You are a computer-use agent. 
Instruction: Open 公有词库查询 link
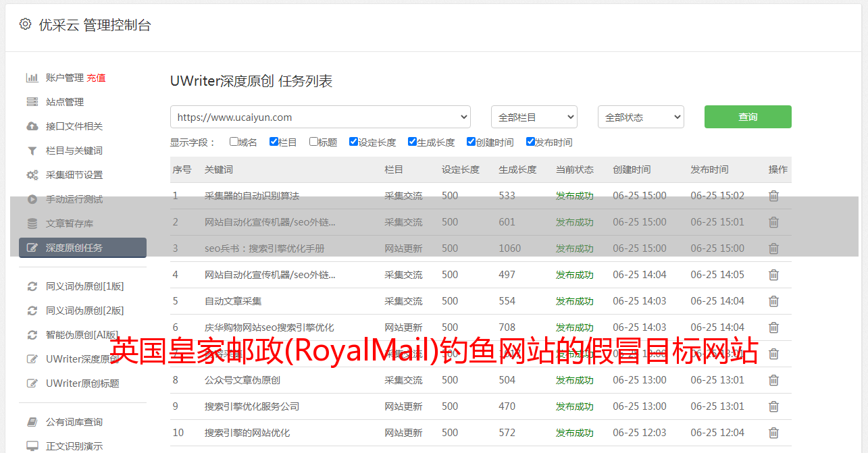[x=74, y=422]
